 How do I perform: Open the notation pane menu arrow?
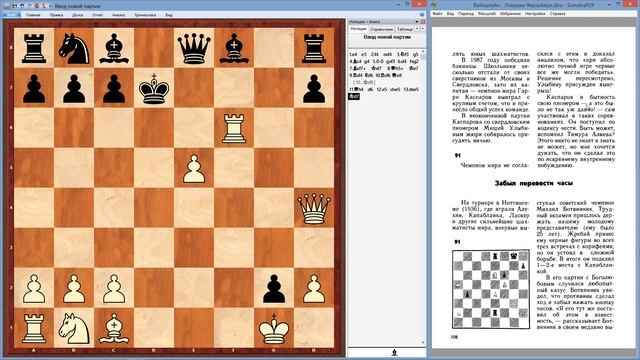(x=417, y=22)
